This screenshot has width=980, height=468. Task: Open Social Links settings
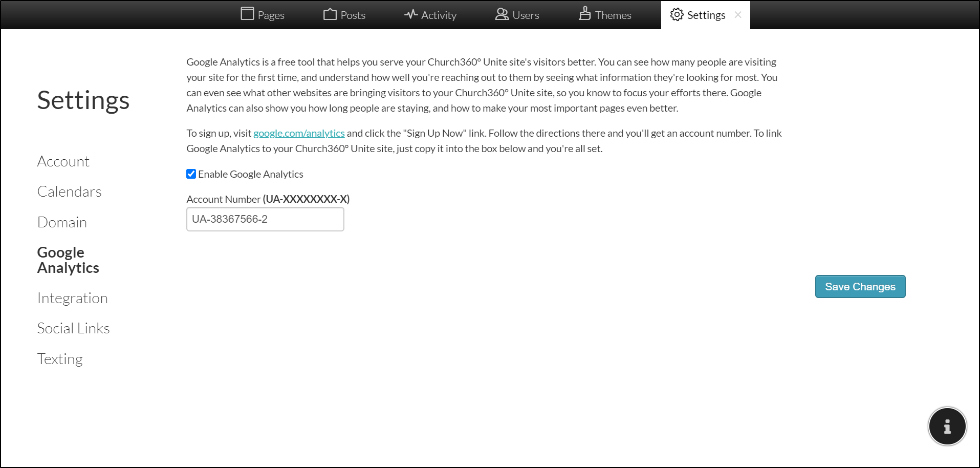point(74,328)
